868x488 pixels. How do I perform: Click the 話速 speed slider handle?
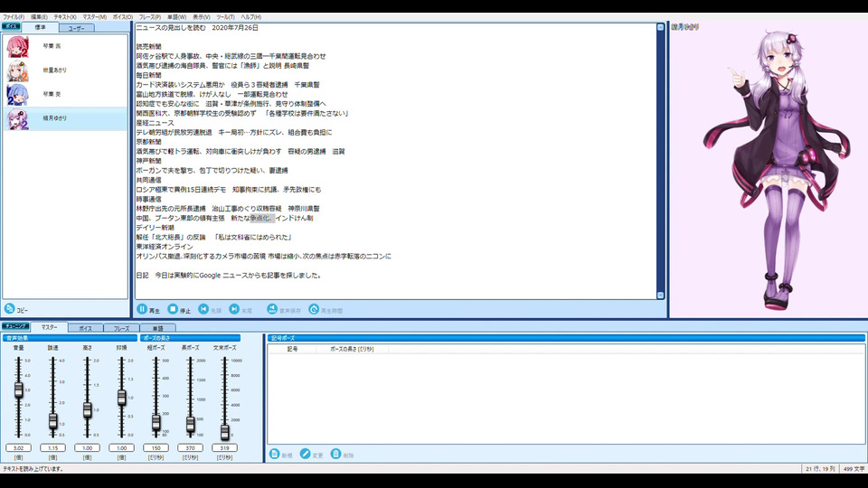point(52,421)
